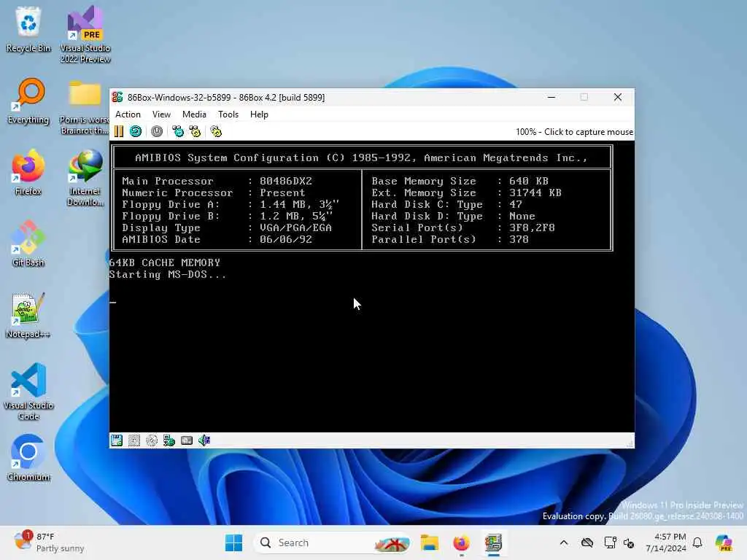The width and height of the screenshot is (747, 560).
Task: Click the ACPI power shutdown icon
Action: 157,131
